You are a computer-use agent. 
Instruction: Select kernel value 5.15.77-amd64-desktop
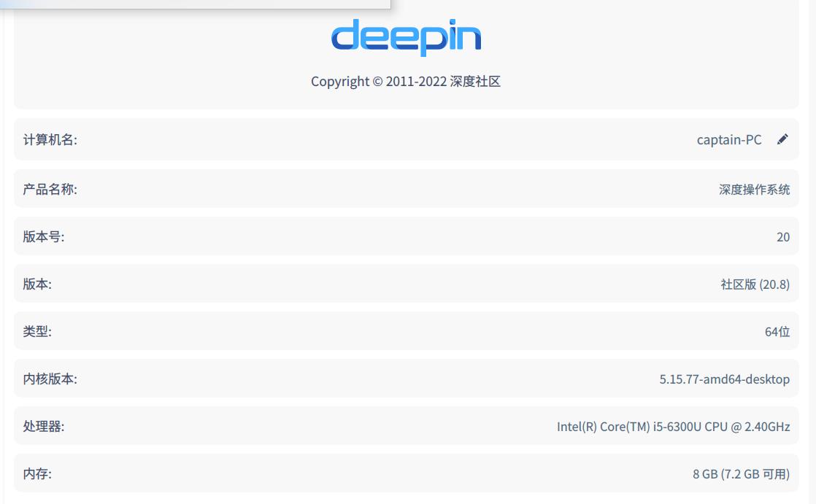pos(725,379)
